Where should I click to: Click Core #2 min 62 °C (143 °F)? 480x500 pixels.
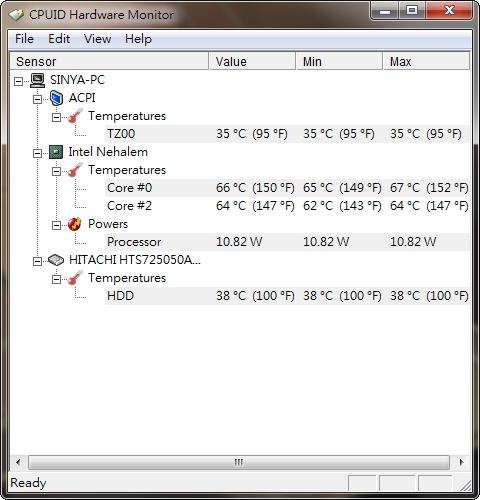[342, 206]
